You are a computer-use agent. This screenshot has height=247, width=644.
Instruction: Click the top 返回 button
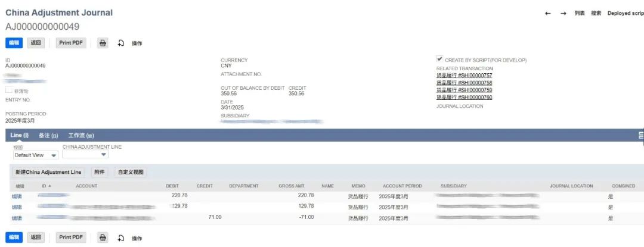tap(36, 43)
